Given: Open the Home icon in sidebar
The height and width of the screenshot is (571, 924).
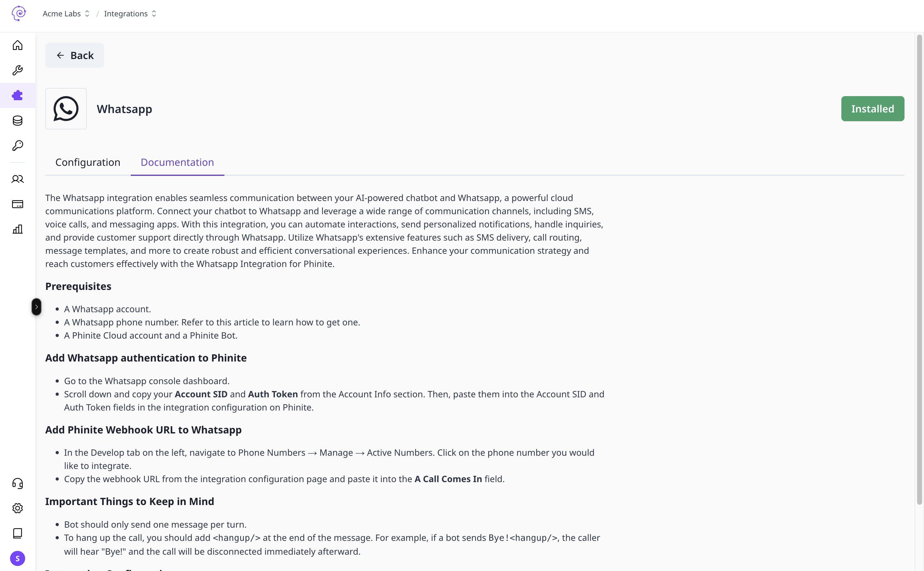Looking at the screenshot, I should (x=17, y=45).
